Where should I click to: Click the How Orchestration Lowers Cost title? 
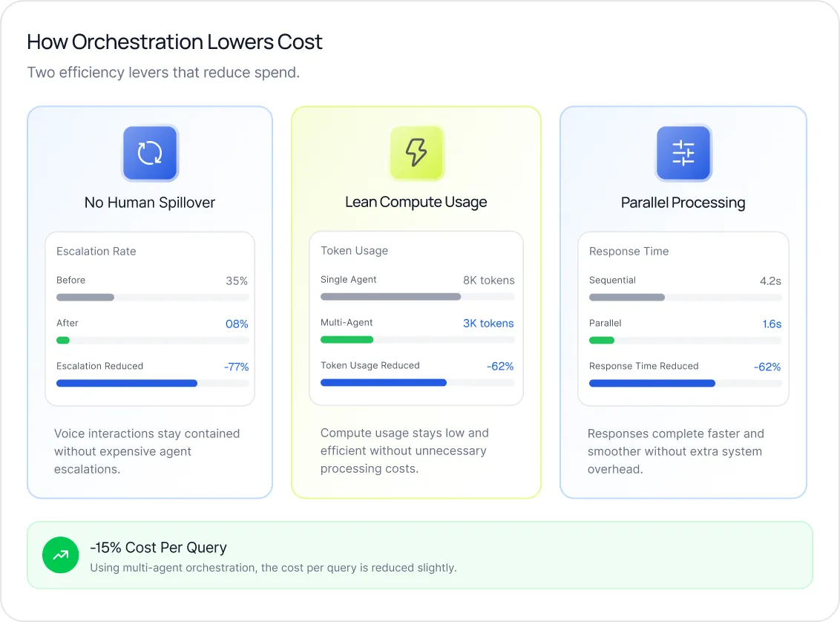174,42
